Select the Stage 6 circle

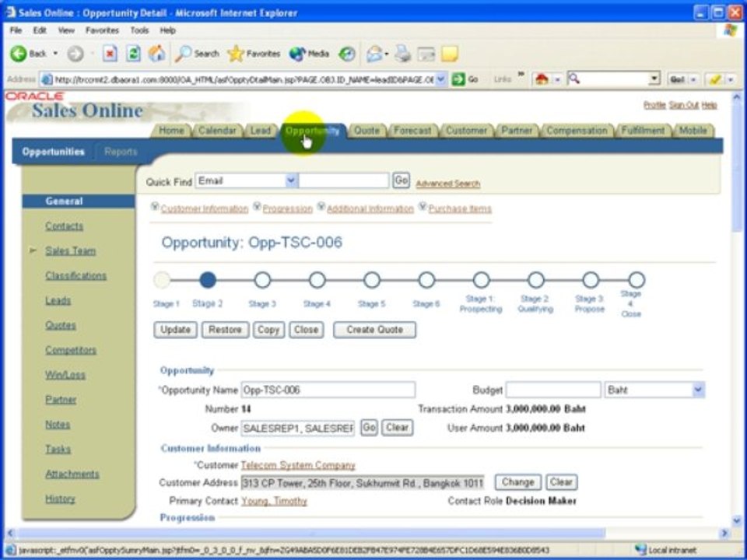[426, 280]
